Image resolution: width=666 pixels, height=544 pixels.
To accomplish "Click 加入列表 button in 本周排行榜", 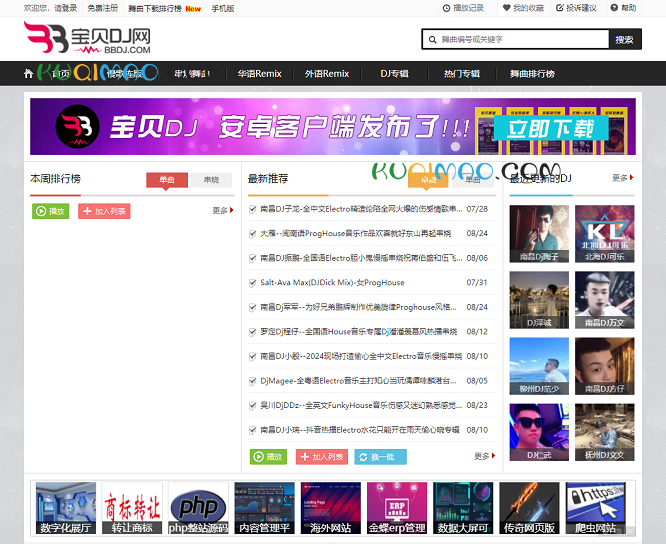I will (x=104, y=211).
